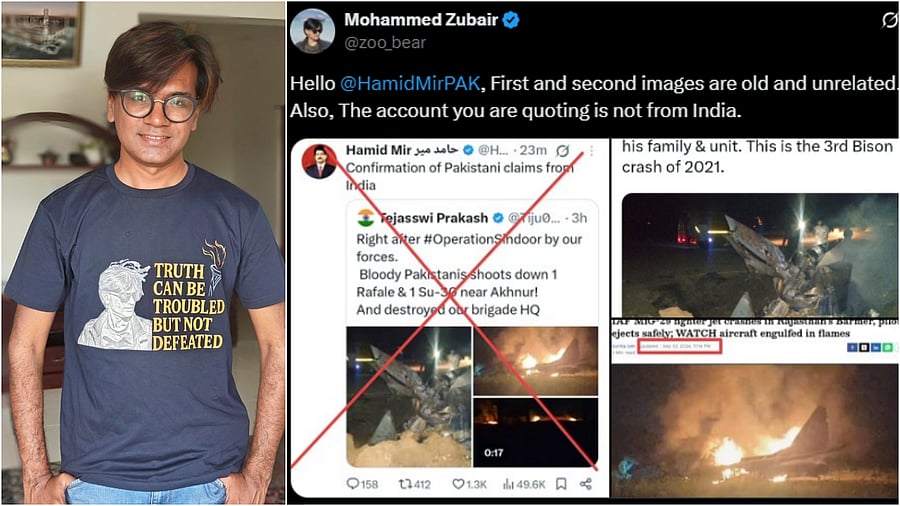900x506 pixels.
Task: Bookmark the Hamid Mir post
Action: (561, 484)
